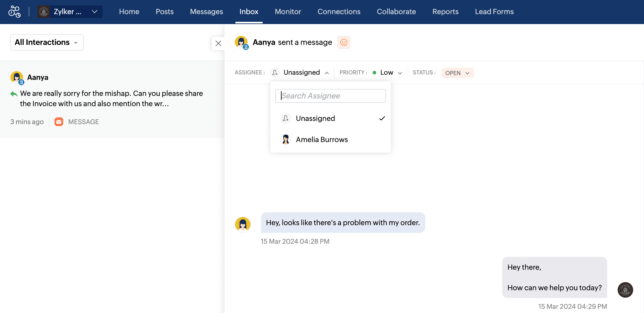This screenshot has height=313, width=644.
Task: Click Aanya's avatar beside her chat message
Action: pyautogui.click(x=243, y=224)
